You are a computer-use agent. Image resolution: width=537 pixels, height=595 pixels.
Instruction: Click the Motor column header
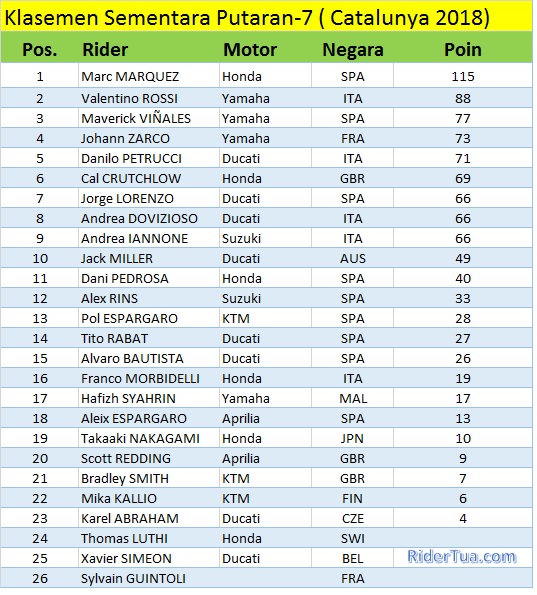tap(250, 50)
